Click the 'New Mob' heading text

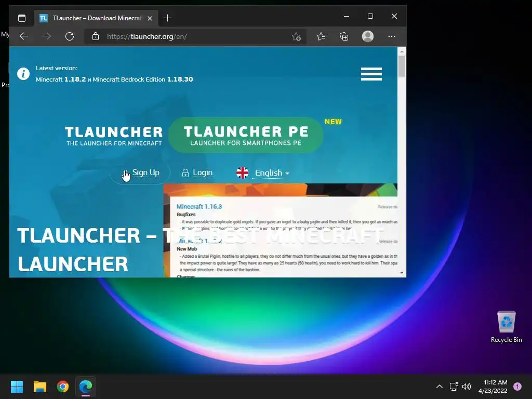[x=187, y=249]
